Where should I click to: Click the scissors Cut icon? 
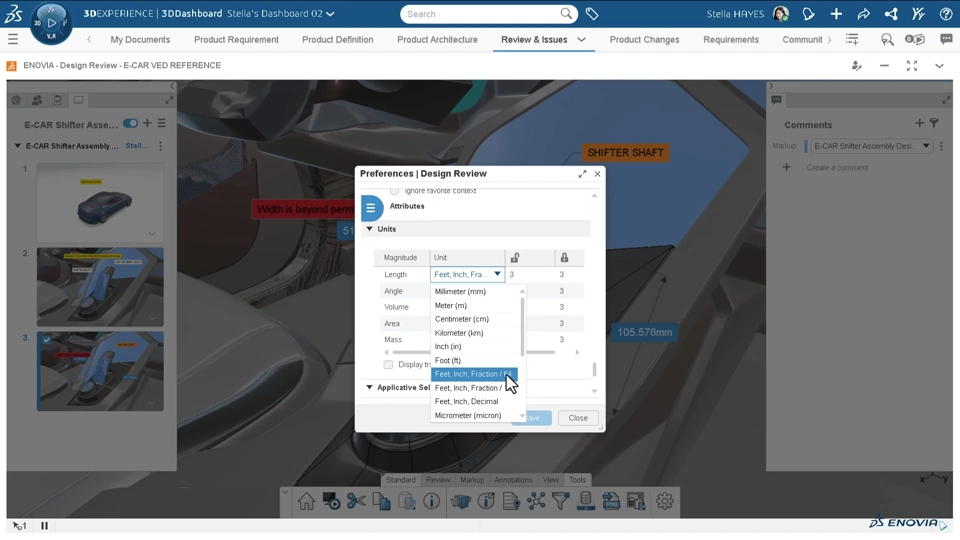[356, 501]
